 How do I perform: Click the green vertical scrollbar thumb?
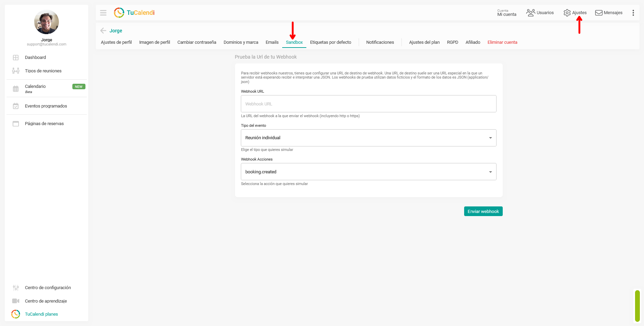[x=637, y=306]
